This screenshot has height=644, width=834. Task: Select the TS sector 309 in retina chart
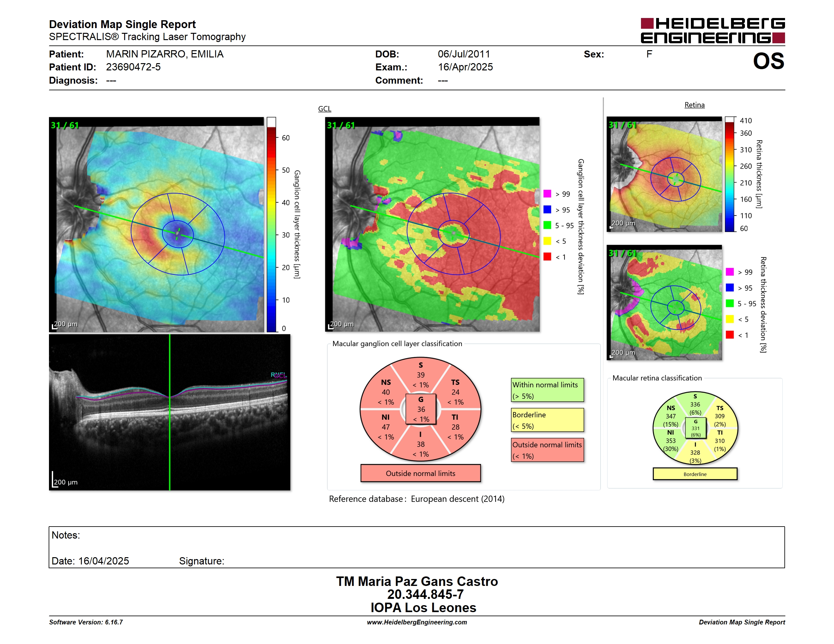tap(719, 416)
